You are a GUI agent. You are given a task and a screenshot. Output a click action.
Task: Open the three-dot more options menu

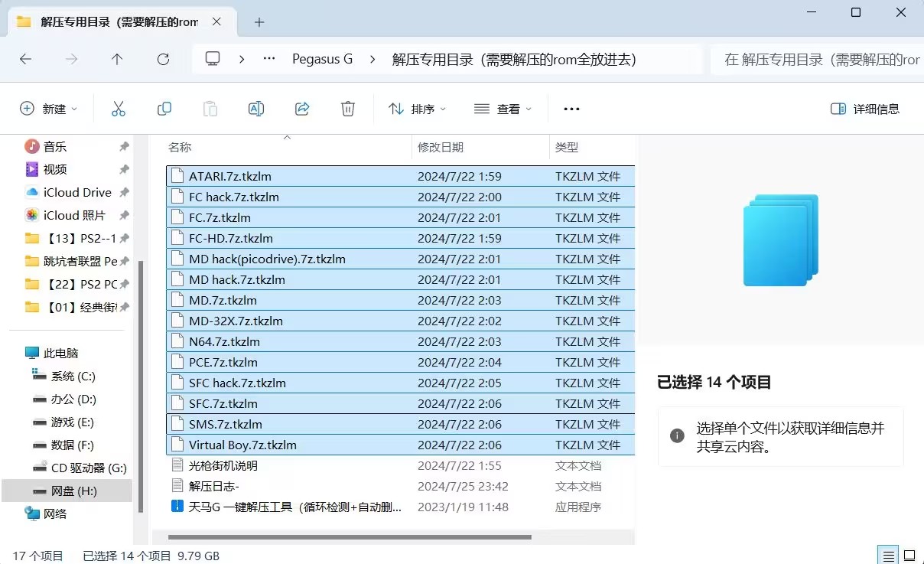point(571,109)
